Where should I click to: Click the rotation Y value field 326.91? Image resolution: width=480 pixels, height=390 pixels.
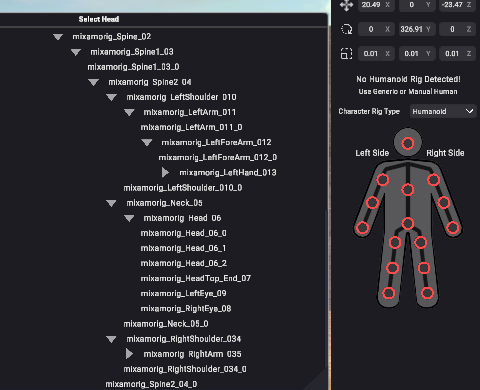(415, 29)
